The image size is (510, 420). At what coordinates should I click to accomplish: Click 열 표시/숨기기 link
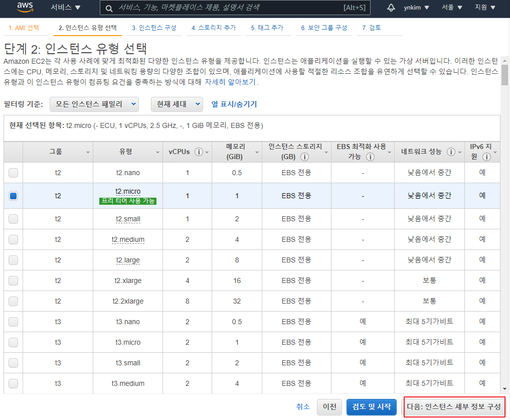coord(234,104)
